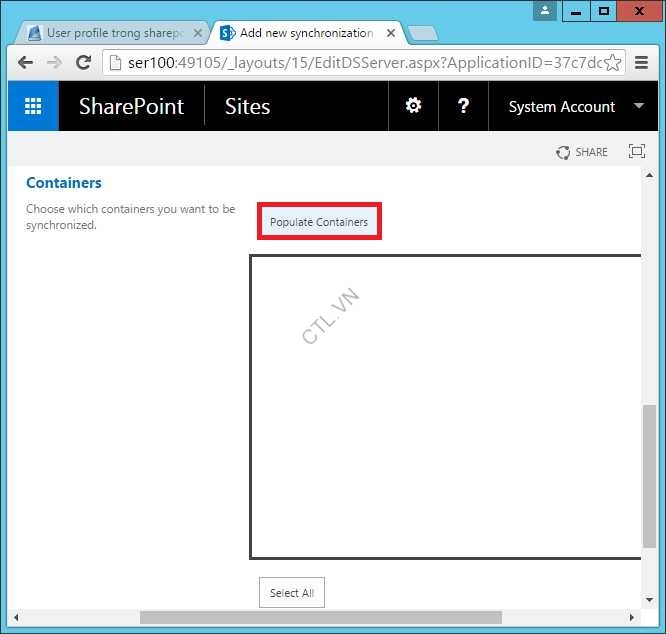Open the Sites link in the header

[247, 106]
